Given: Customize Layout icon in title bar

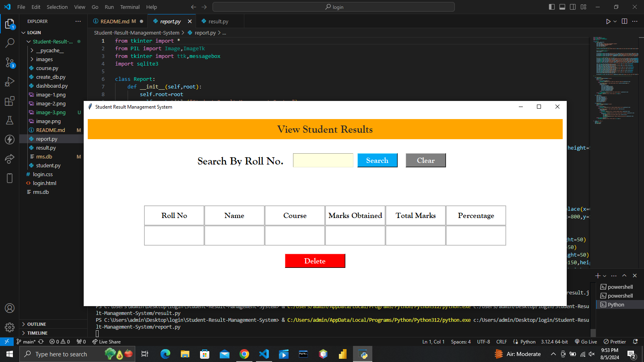Looking at the screenshot, I should coord(583,7).
